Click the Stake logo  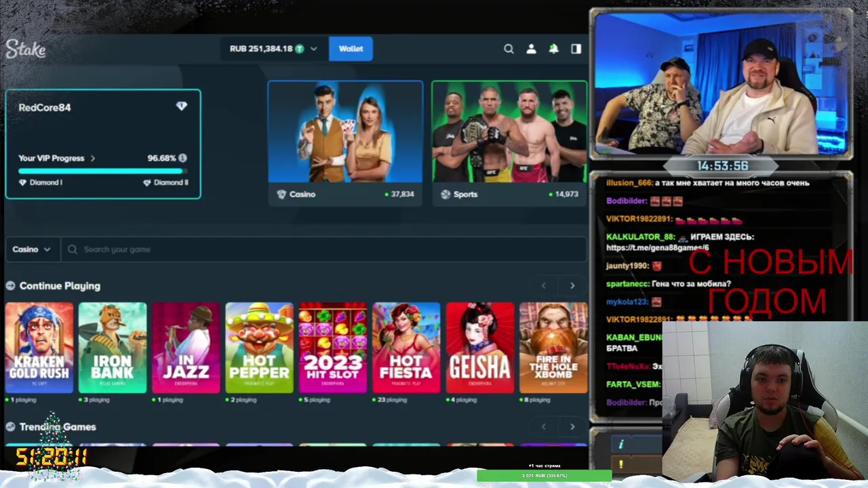click(26, 49)
